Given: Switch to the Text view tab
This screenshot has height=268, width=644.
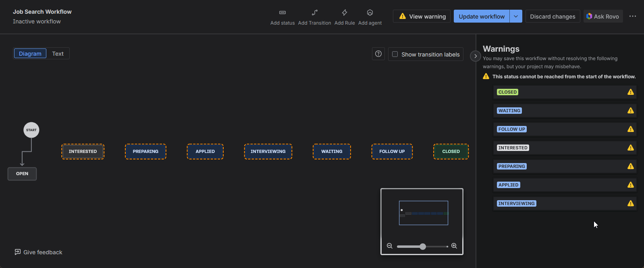Looking at the screenshot, I should coord(58,54).
